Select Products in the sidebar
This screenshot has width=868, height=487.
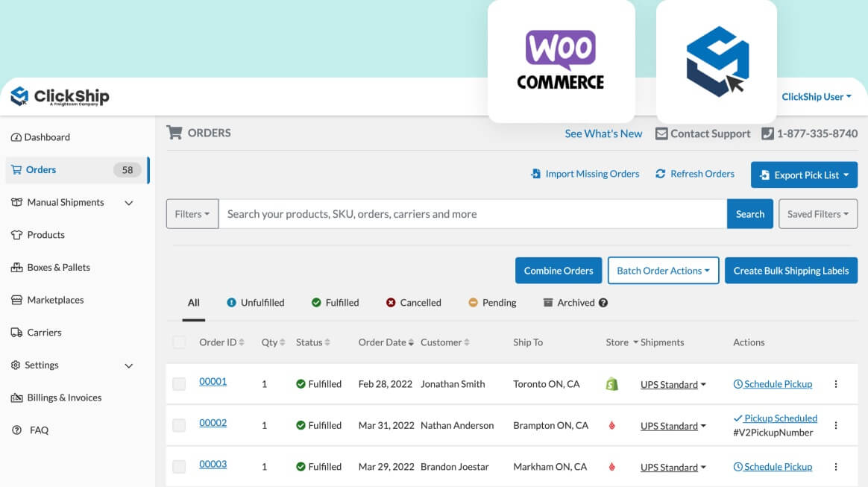coord(45,234)
